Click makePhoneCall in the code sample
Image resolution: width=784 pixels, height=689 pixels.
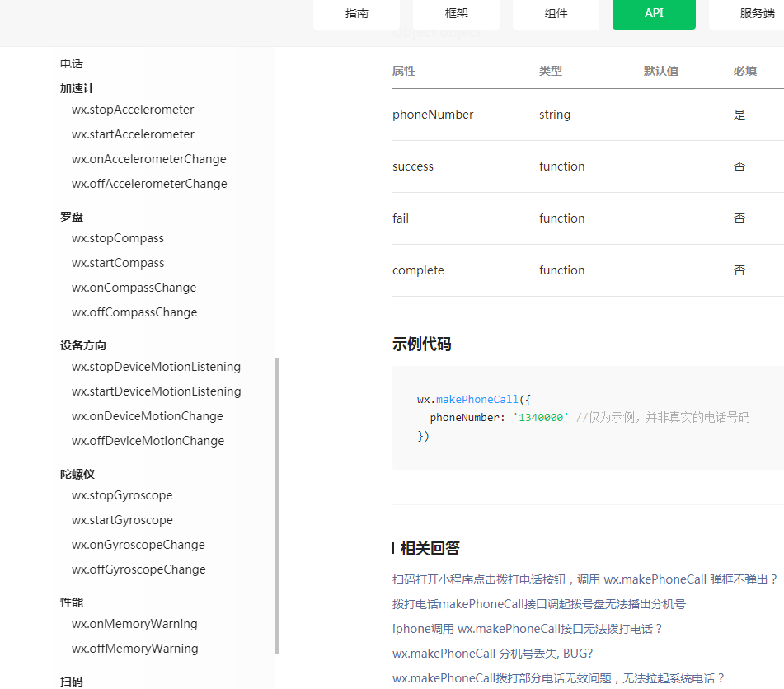click(477, 400)
